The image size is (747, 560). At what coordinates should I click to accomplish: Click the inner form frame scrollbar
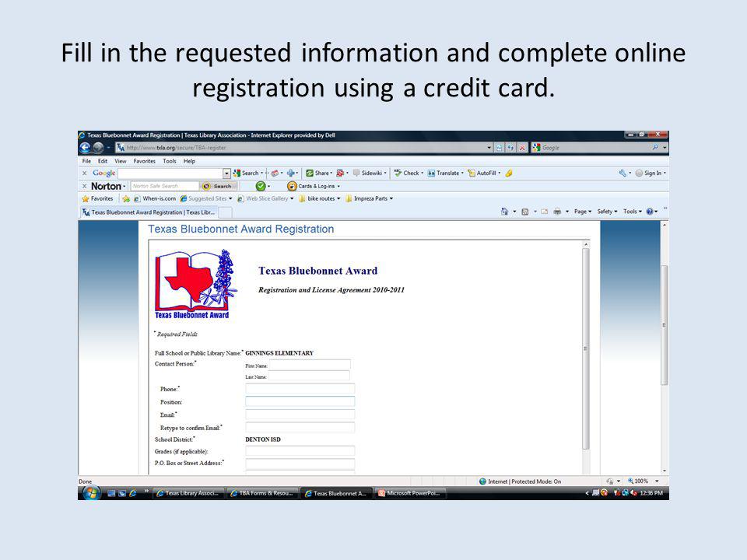click(586, 348)
